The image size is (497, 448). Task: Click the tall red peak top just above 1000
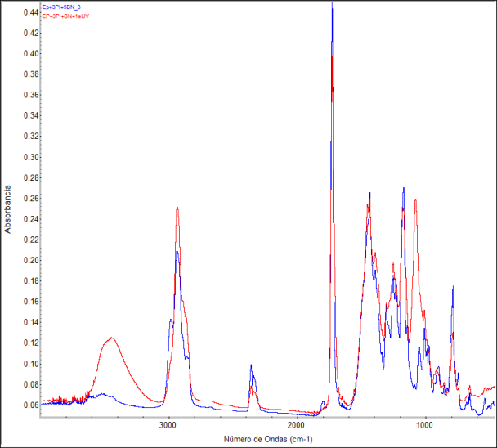point(415,200)
